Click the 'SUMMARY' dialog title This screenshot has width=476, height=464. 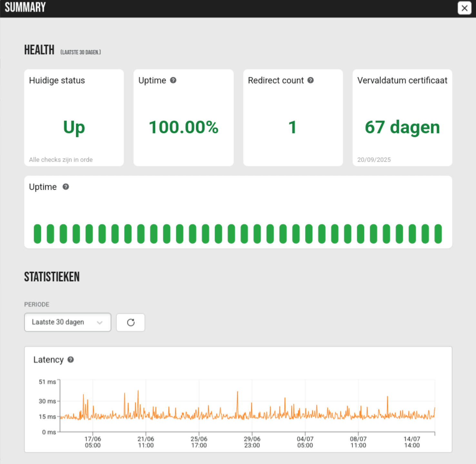point(25,7)
